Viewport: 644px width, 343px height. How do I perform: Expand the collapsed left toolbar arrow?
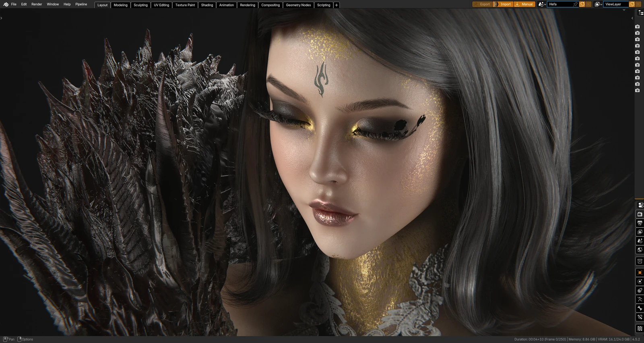coord(1,18)
